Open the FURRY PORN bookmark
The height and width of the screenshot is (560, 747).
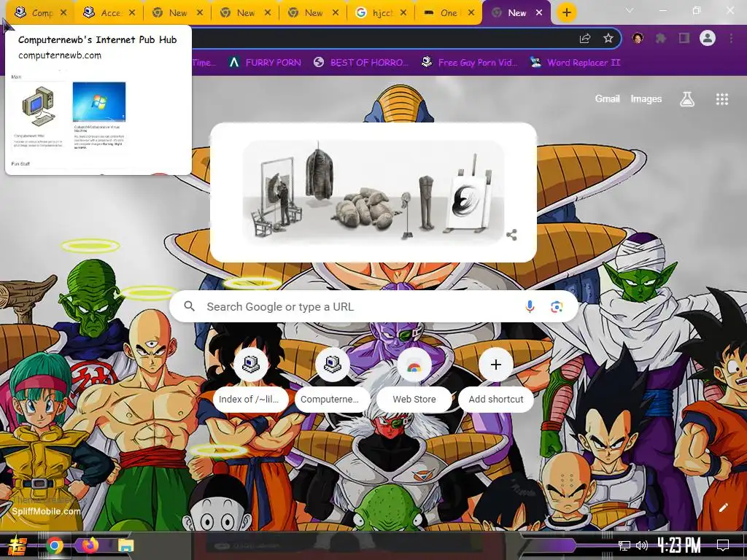click(265, 63)
